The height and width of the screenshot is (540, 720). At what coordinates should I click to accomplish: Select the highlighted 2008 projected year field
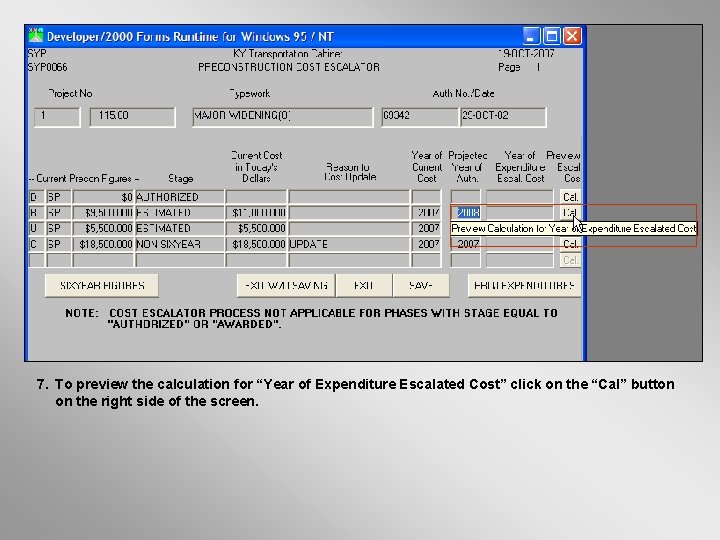click(466, 213)
